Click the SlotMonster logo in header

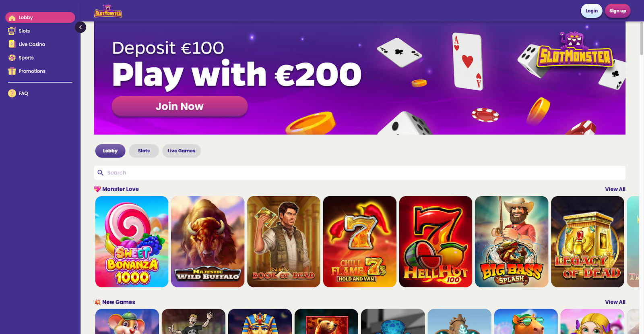coord(108,11)
